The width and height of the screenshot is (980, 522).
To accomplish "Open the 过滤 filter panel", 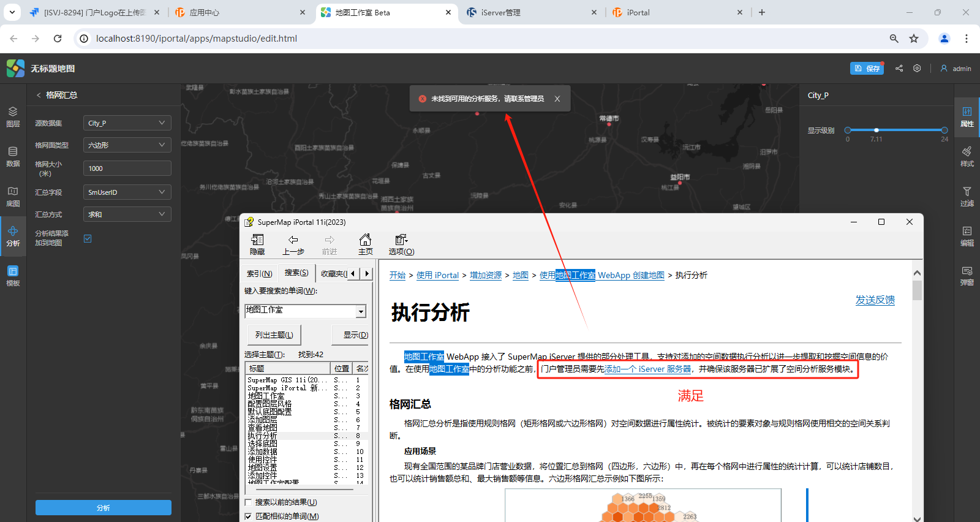I will pos(967,196).
